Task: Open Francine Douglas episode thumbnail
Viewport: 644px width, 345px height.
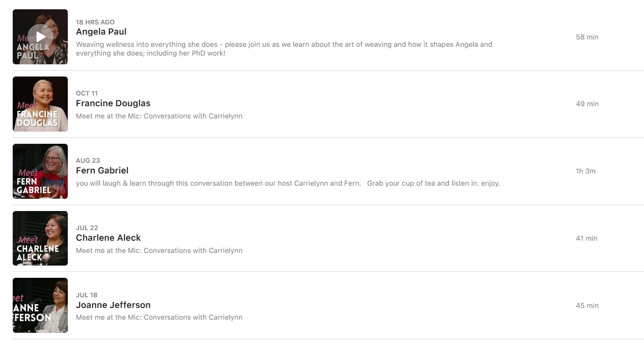Action: point(40,104)
